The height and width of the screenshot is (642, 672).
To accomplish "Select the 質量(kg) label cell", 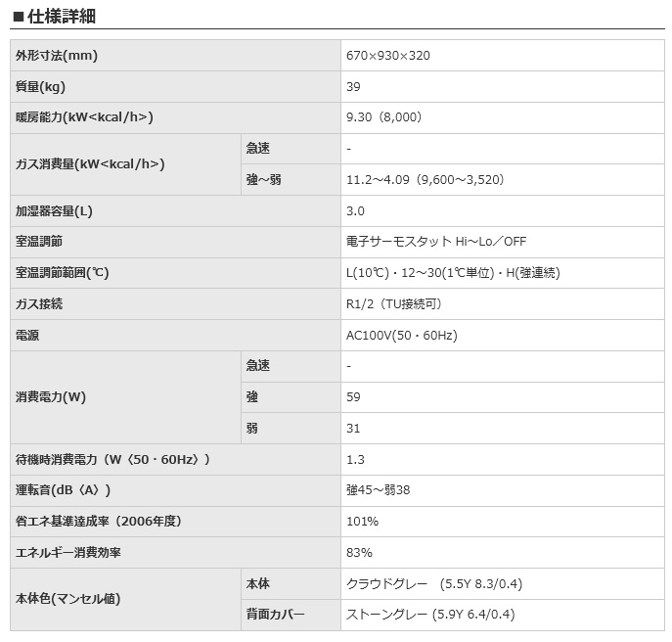I will (40, 87).
